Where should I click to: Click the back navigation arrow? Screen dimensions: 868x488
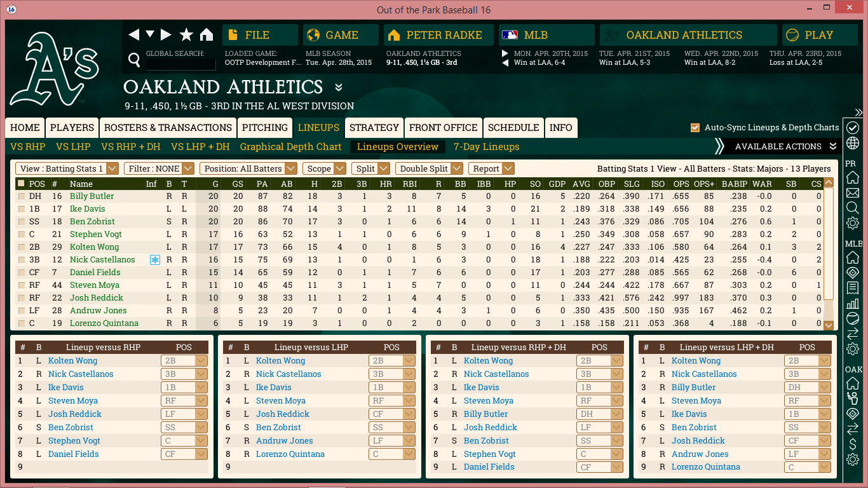click(x=133, y=35)
